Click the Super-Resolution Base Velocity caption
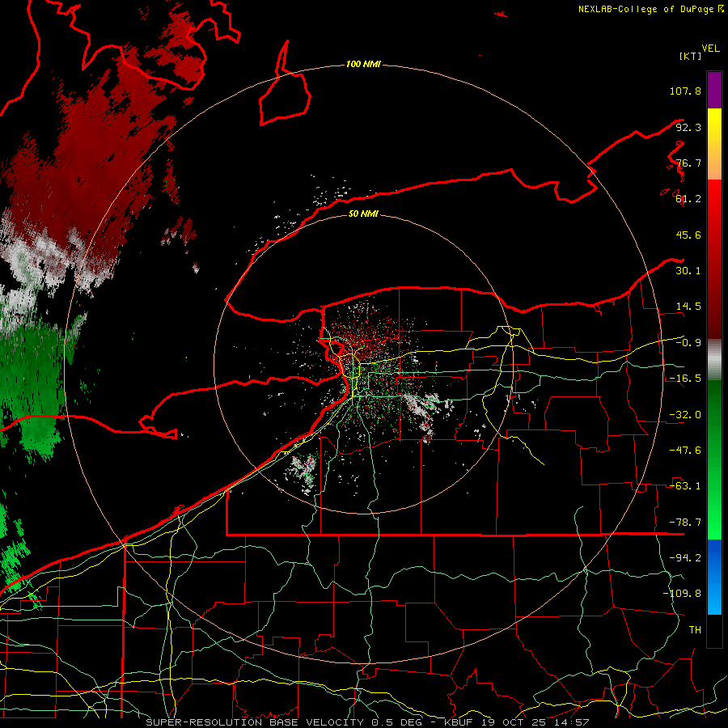 click(x=368, y=722)
